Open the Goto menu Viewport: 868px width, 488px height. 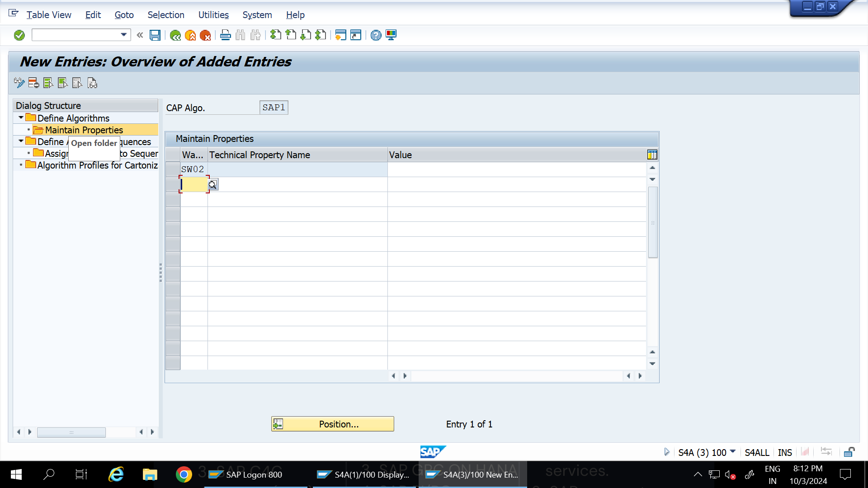click(x=124, y=15)
